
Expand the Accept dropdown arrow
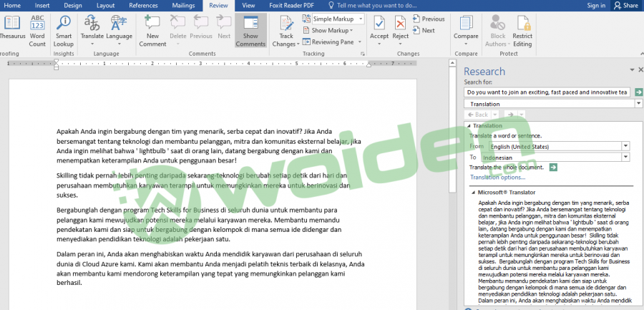pyautogui.click(x=379, y=44)
